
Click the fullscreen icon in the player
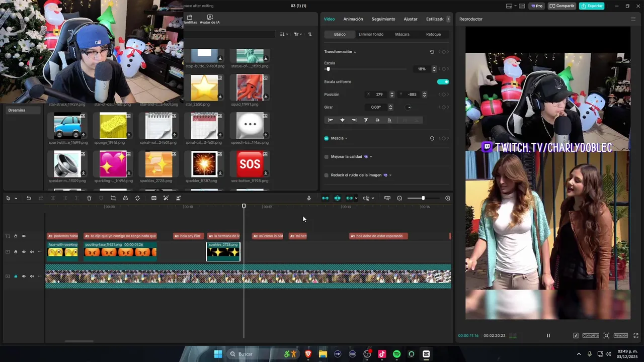tap(636, 335)
